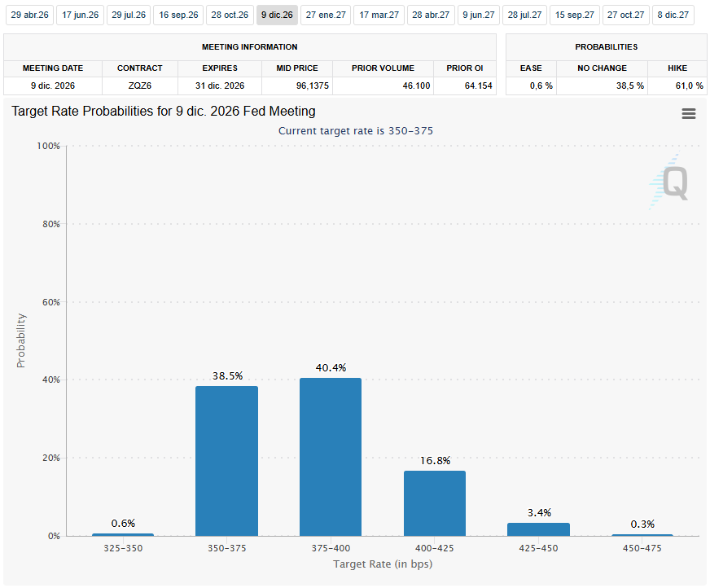Click the 425-450 bar at 3.4%
The width and height of the screenshot is (710, 588).
(538, 529)
